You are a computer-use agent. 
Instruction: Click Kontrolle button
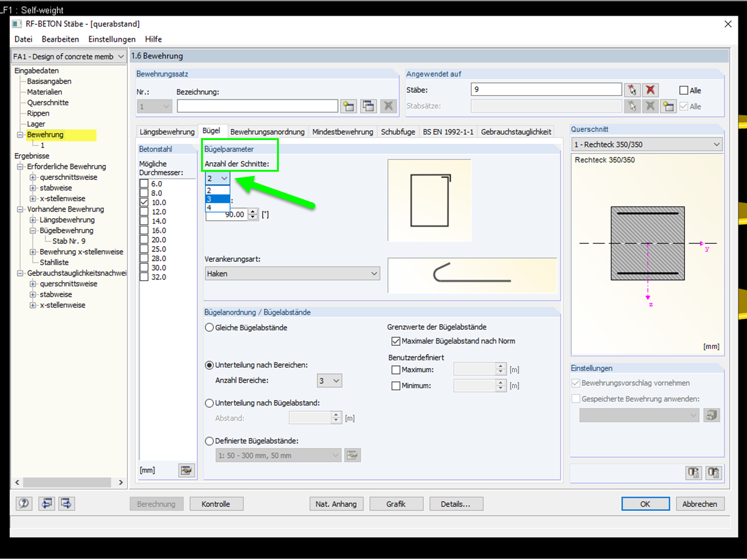pos(216,504)
